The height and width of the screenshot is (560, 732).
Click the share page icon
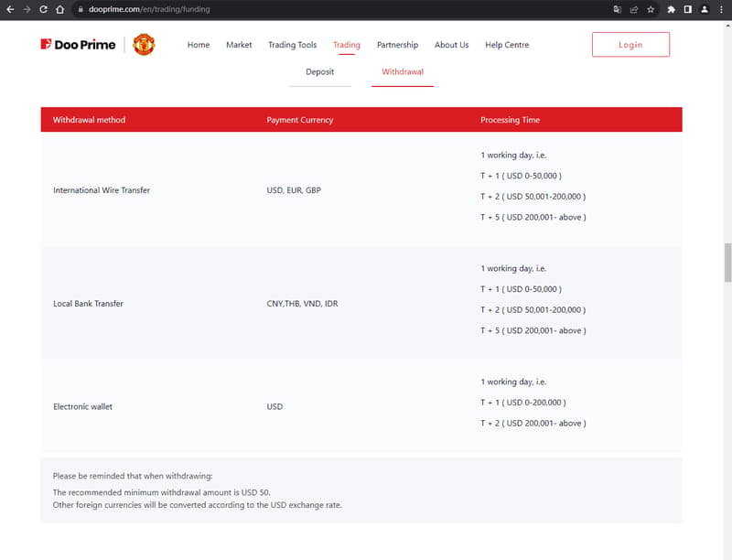(634, 9)
